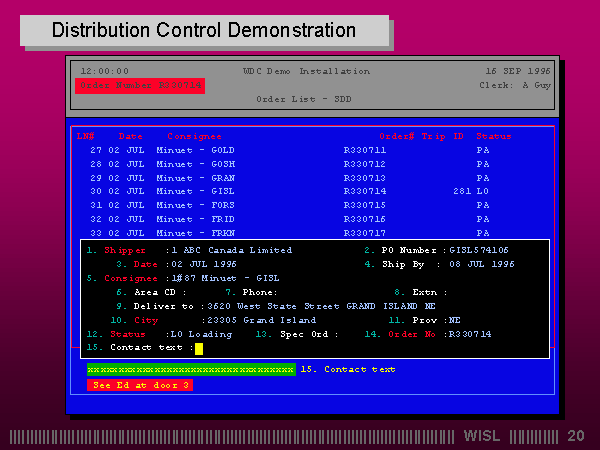Select order row R330715 Minuet - FORS

(290, 205)
